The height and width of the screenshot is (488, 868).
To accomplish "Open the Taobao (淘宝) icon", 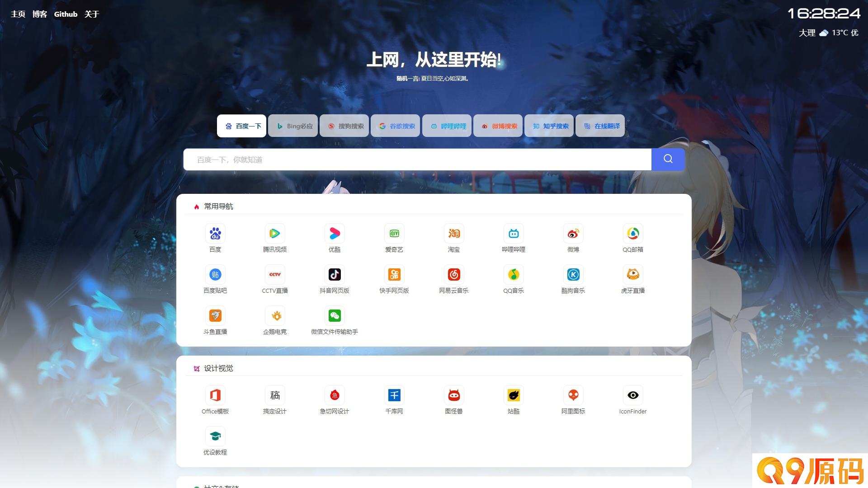I will click(x=454, y=234).
